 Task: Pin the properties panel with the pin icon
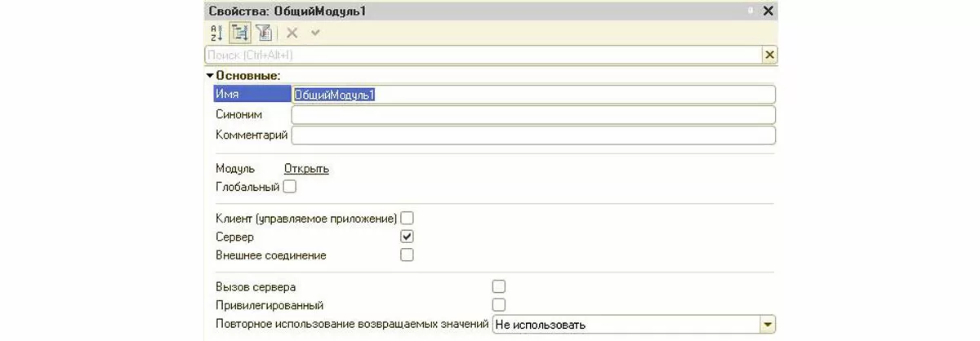tap(748, 11)
